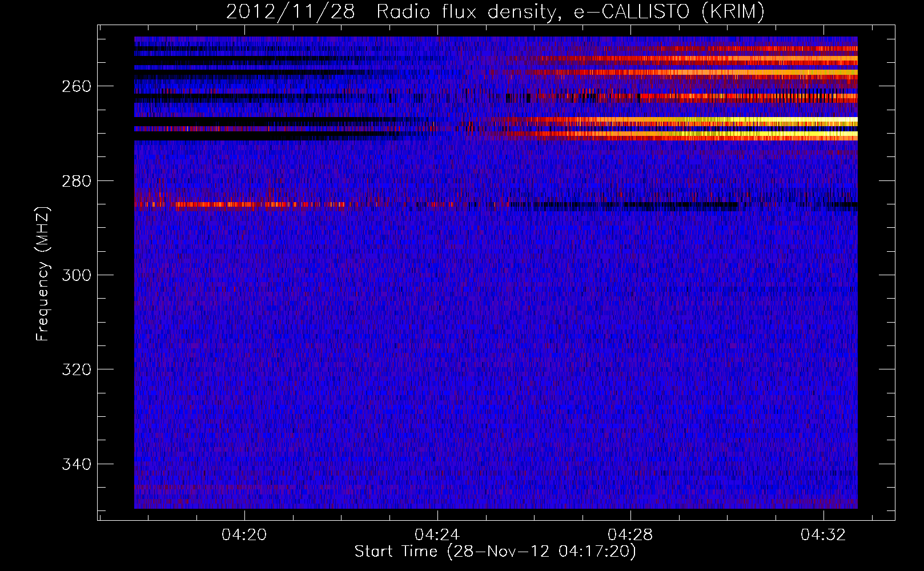Click the 260 frequency tick label
This screenshot has height=571, width=924.
(x=77, y=86)
